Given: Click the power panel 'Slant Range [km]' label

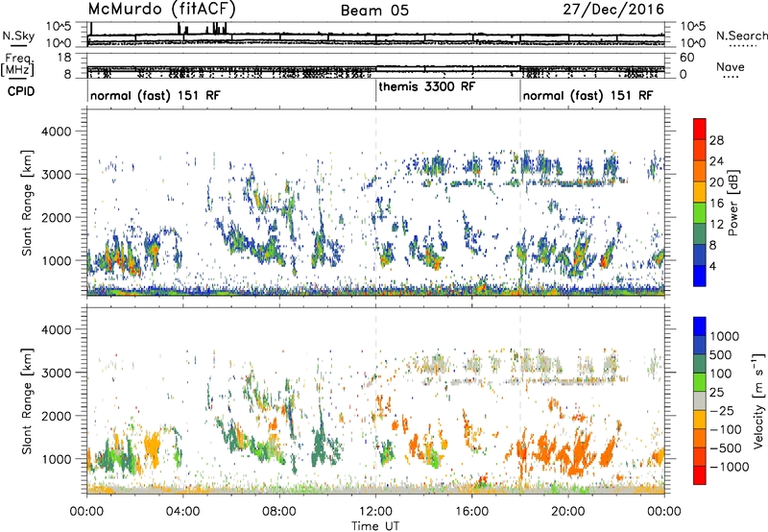Looking at the screenshot, I should point(27,203).
